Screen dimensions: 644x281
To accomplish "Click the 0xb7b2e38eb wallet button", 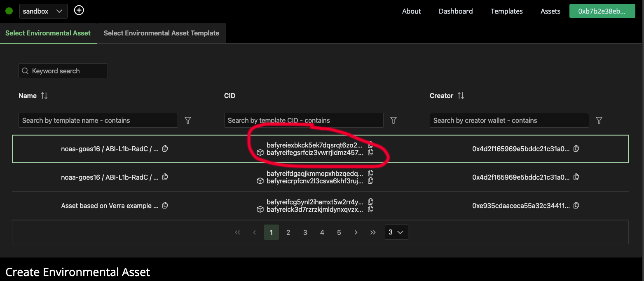I will coord(602,11).
